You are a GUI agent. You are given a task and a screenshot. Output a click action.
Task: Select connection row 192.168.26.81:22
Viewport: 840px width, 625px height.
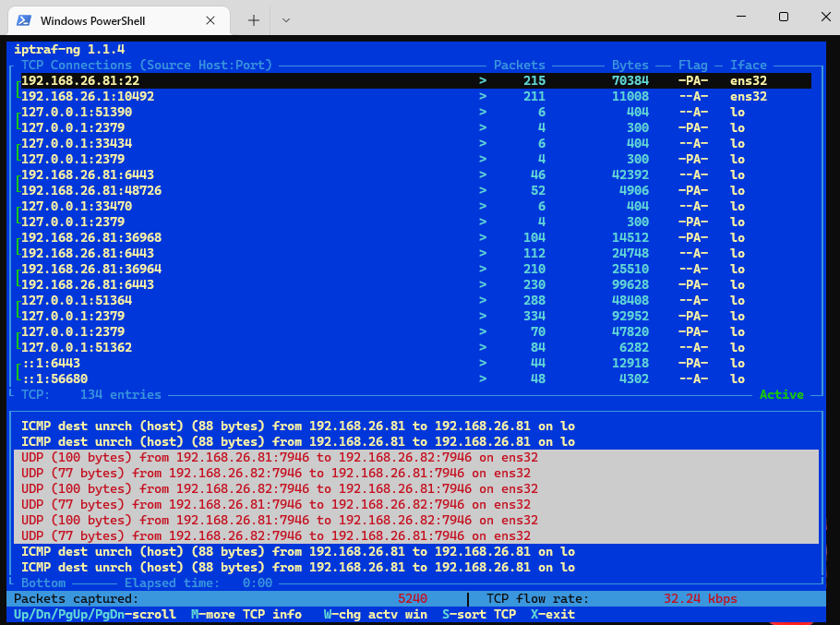(x=415, y=81)
